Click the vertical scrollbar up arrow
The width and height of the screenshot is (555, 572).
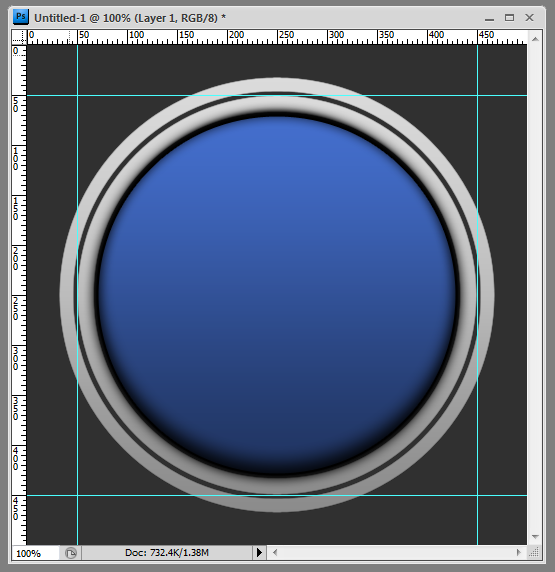(535, 39)
